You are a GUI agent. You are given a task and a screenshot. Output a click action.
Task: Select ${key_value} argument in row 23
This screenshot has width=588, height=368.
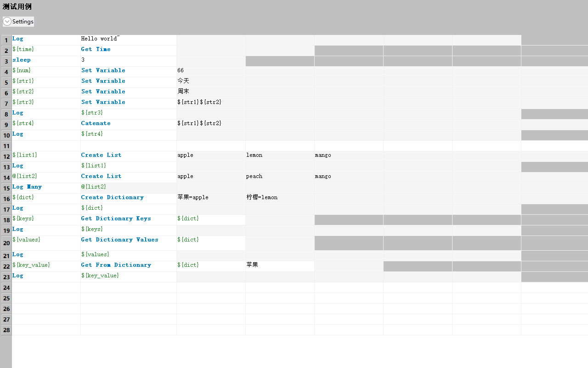[x=129, y=277]
